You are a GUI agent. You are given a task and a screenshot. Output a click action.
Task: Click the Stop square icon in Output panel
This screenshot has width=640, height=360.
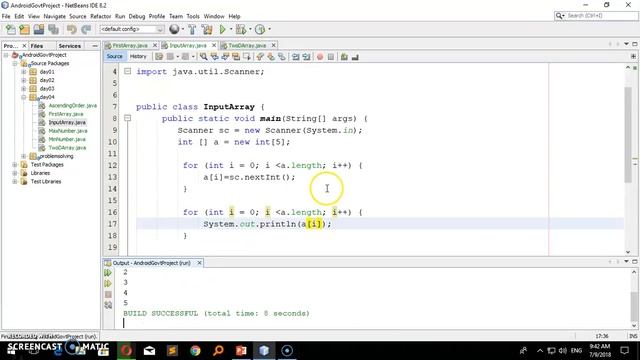(x=108, y=294)
